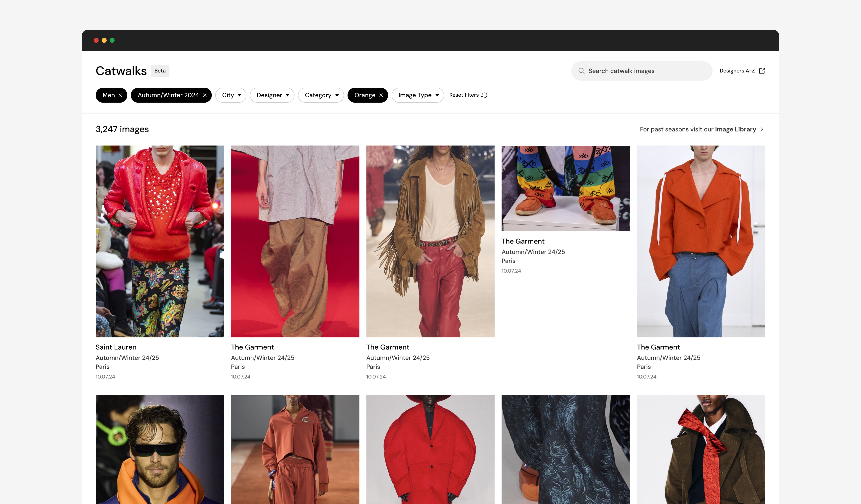This screenshot has height=504, width=861.
Task: Expand the Designer filter dropdown
Action: pyautogui.click(x=272, y=95)
